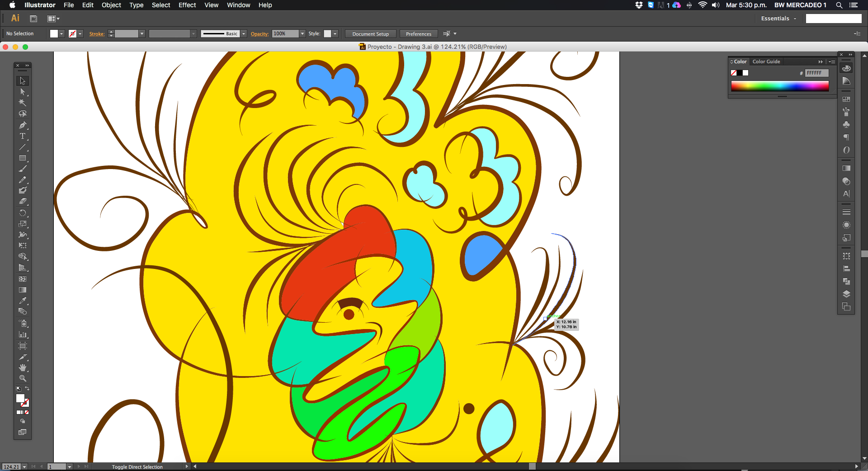Select the Type tool
The width and height of the screenshot is (868, 471).
pos(22,136)
